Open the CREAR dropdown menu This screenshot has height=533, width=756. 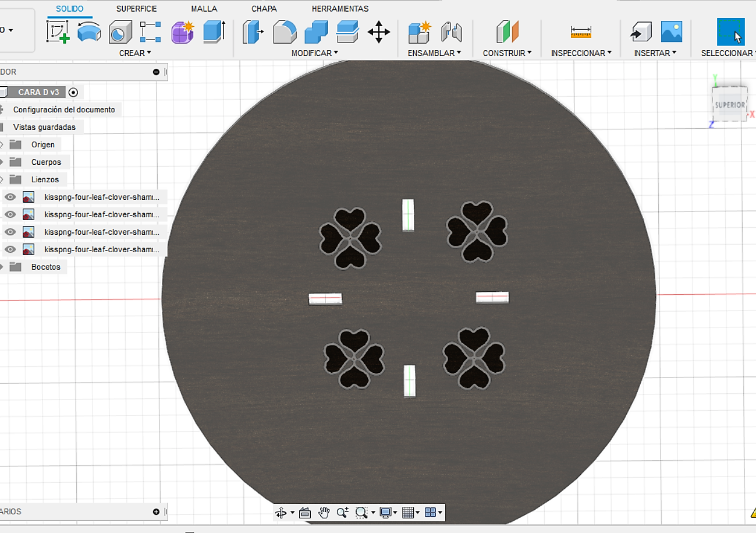[135, 53]
